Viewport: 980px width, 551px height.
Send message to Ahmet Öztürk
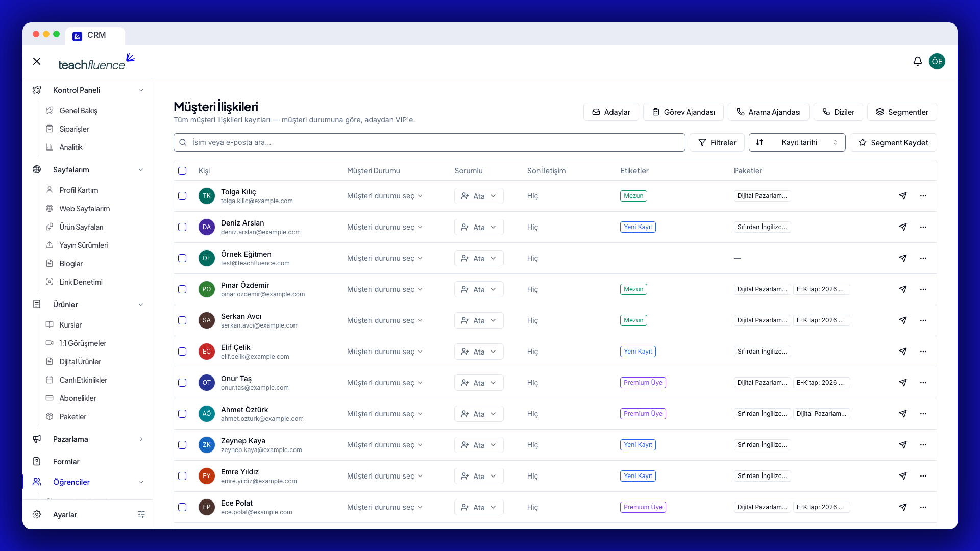point(902,414)
